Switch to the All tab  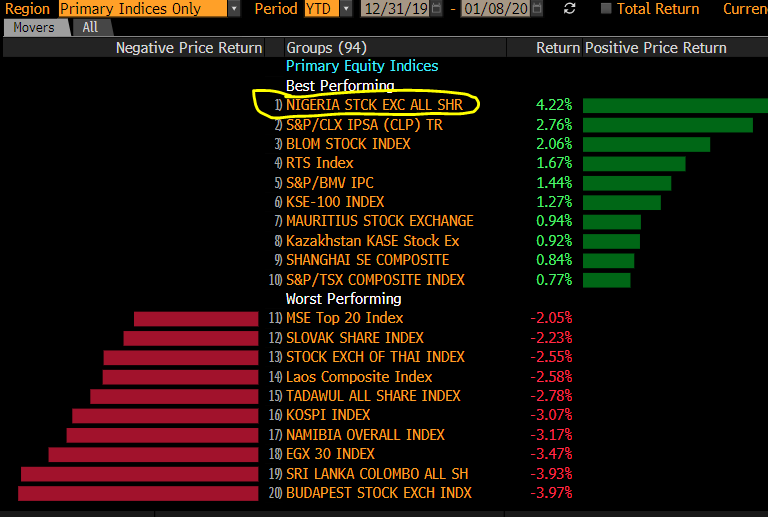pos(90,27)
